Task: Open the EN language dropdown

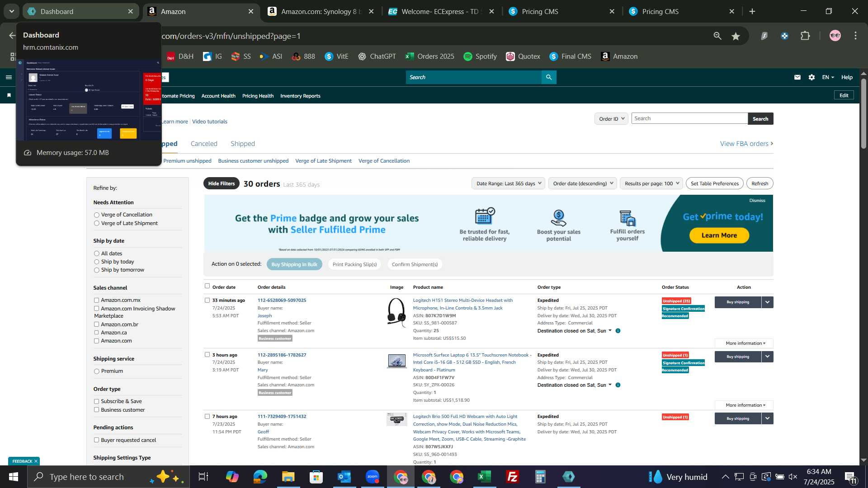Action: (x=828, y=77)
